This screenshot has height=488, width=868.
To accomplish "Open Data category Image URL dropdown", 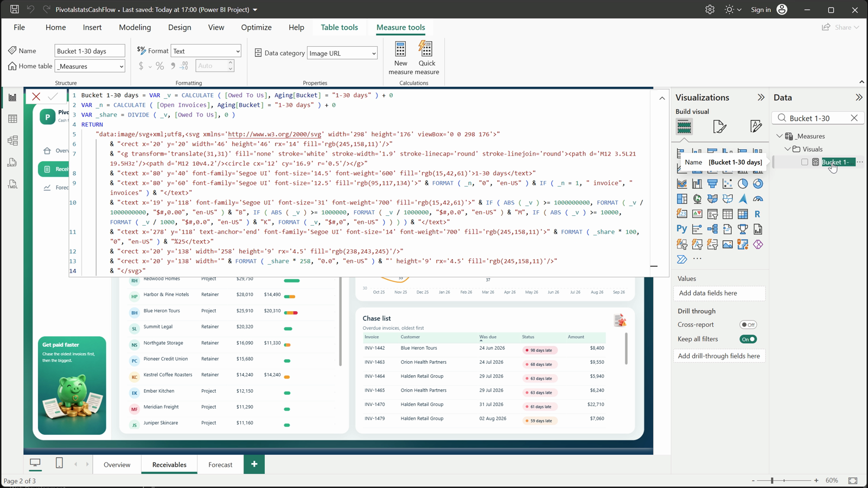I will coord(342,53).
